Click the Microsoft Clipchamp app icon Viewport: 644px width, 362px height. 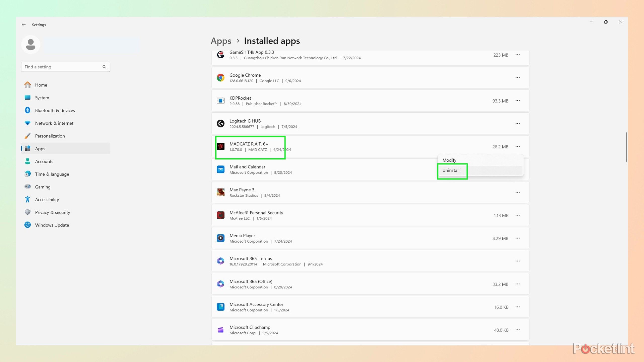(x=221, y=330)
